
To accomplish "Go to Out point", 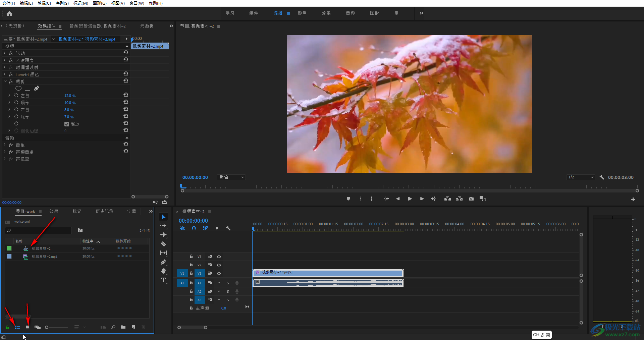I will 433,199.
